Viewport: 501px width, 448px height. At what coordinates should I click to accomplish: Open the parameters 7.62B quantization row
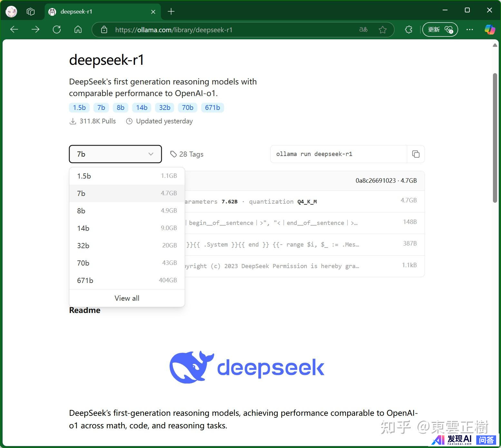pyautogui.click(x=304, y=201)
